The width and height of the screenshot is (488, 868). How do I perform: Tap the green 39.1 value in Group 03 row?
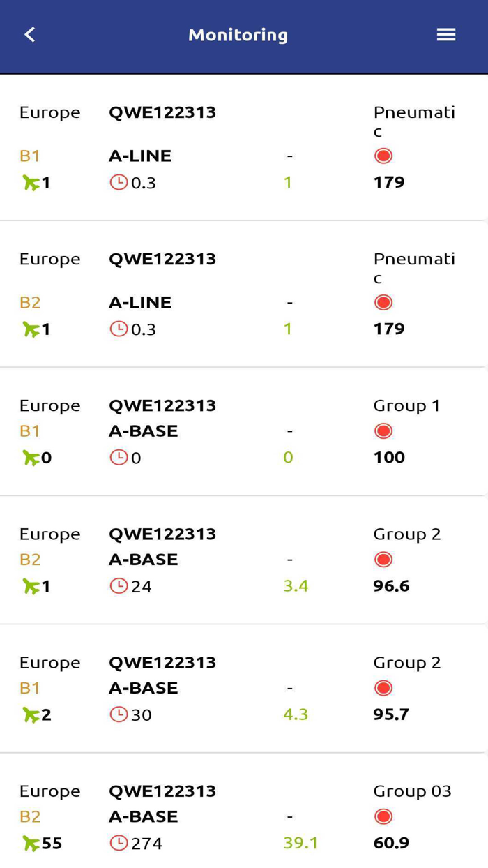click(x=300, y=843)
